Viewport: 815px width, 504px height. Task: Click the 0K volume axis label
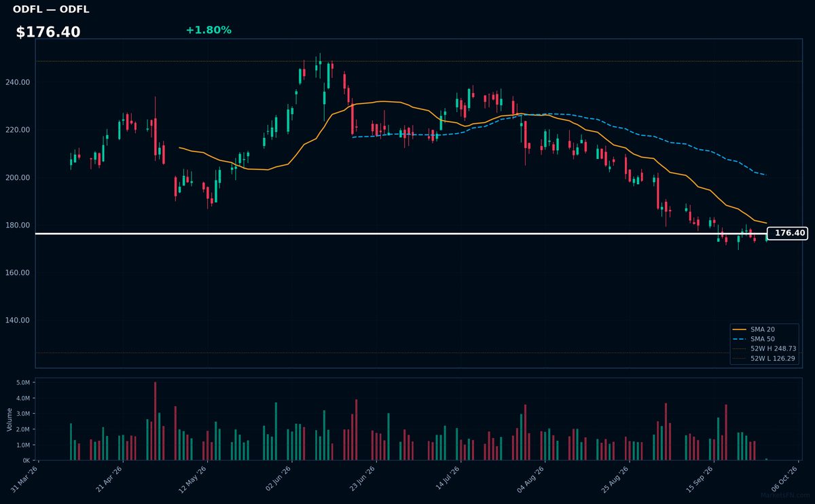26,461
